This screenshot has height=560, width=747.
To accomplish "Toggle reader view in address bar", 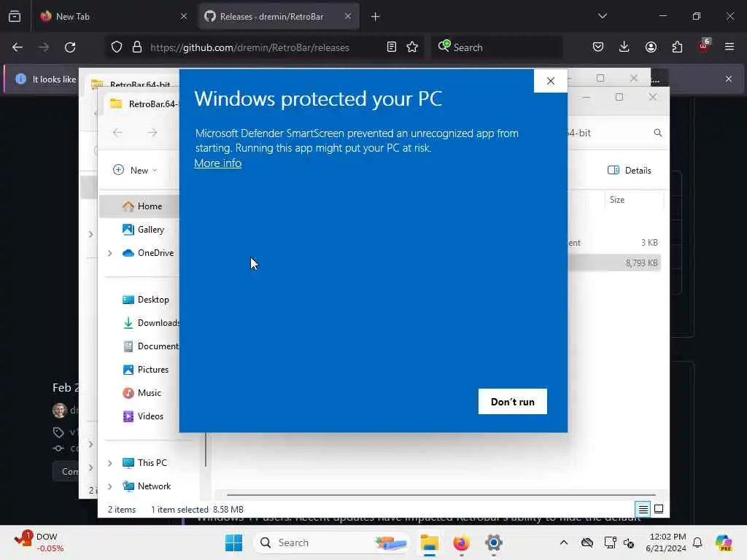I will tap(391, 47).
